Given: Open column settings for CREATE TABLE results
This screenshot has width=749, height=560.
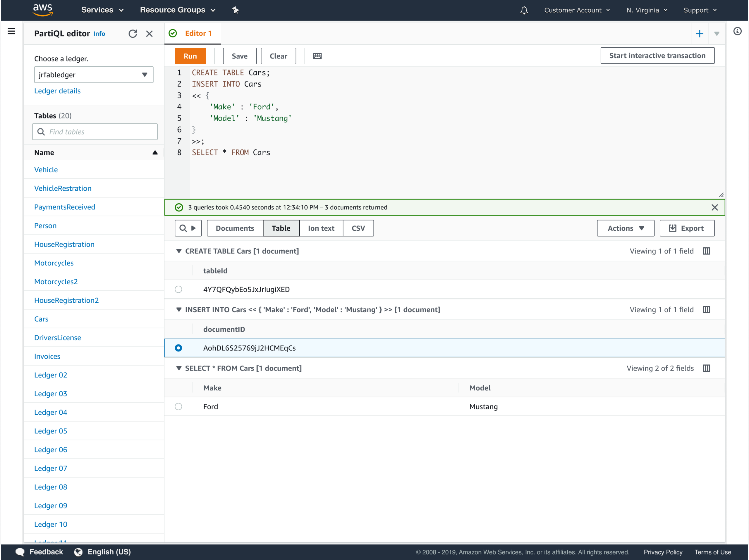Looking at the screenshot, I should tap(706, 251).
